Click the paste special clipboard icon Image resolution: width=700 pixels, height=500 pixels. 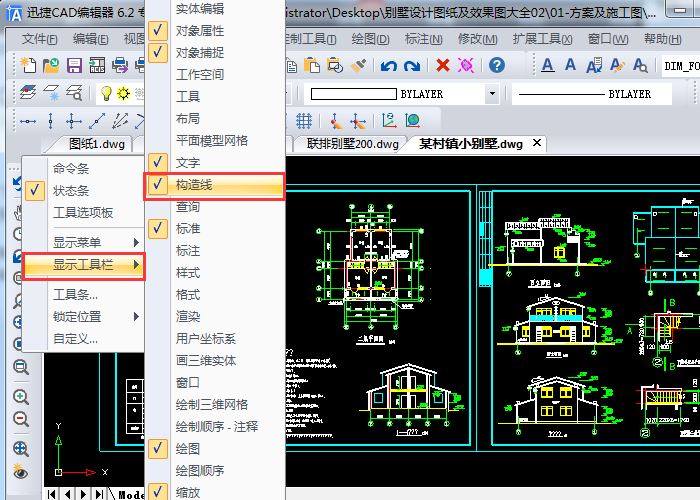334,65
